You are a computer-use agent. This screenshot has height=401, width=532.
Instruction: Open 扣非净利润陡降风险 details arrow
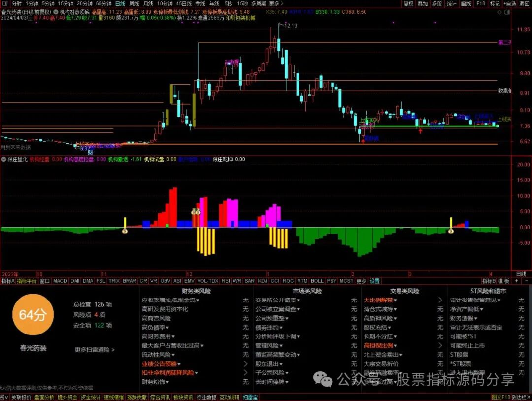[246, 373]
